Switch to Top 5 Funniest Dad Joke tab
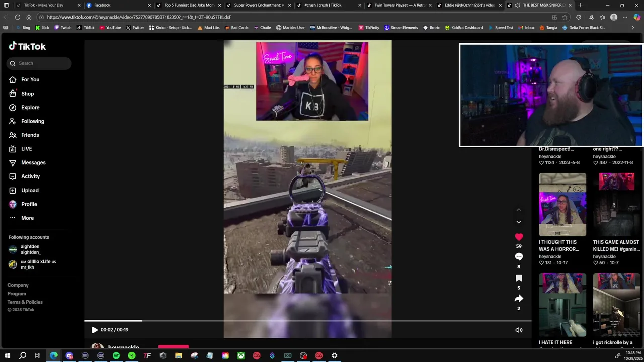The height and width of the screenshot is (362, 644). [x=189, y=5]
